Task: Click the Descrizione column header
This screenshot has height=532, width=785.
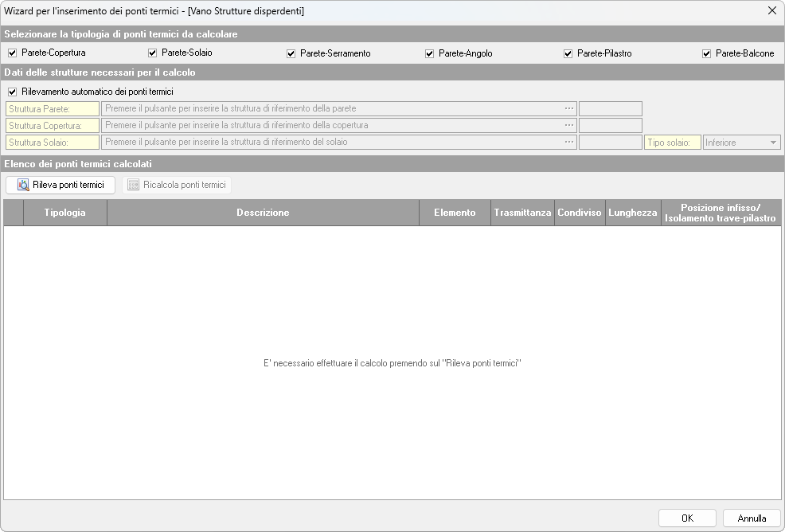Action: 263,213
